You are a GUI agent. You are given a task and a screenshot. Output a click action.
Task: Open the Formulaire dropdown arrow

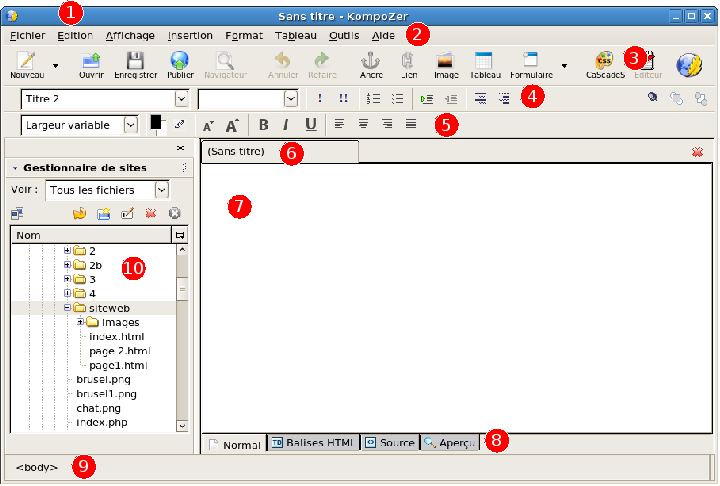564,66
